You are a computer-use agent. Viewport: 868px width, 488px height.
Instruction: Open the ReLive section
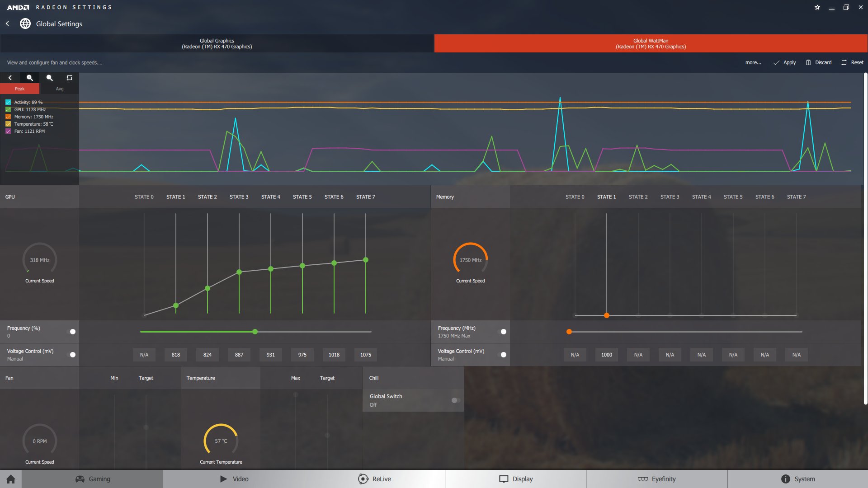pos(374,479)
